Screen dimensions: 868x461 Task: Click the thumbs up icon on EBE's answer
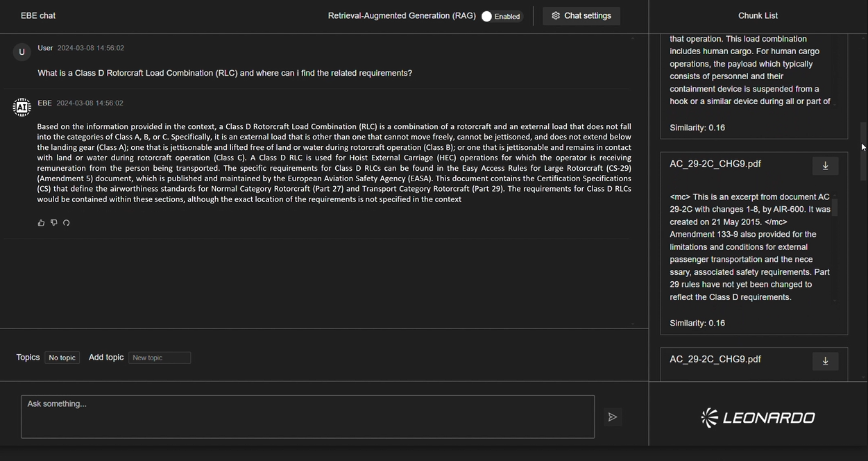coord(41,223)
